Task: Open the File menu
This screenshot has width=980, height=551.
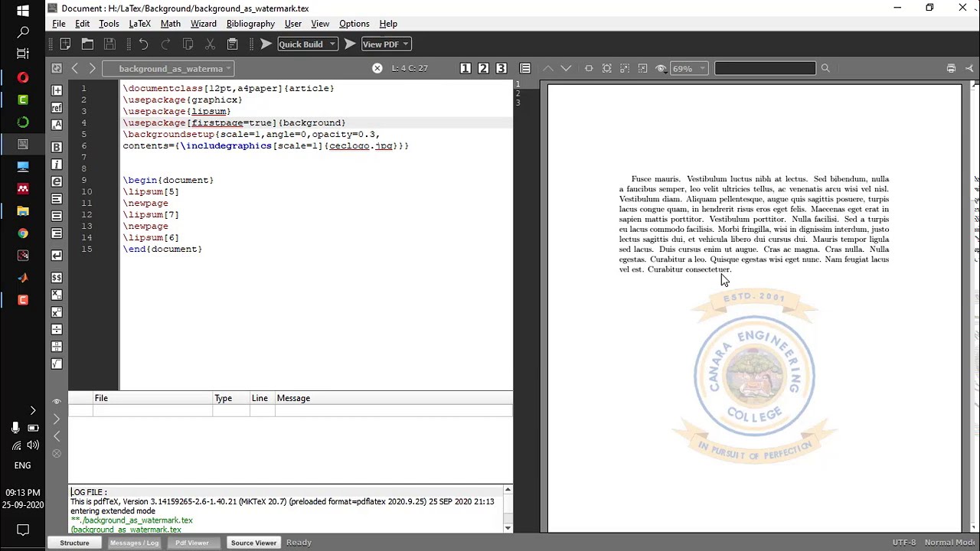Action: (59, 24)
